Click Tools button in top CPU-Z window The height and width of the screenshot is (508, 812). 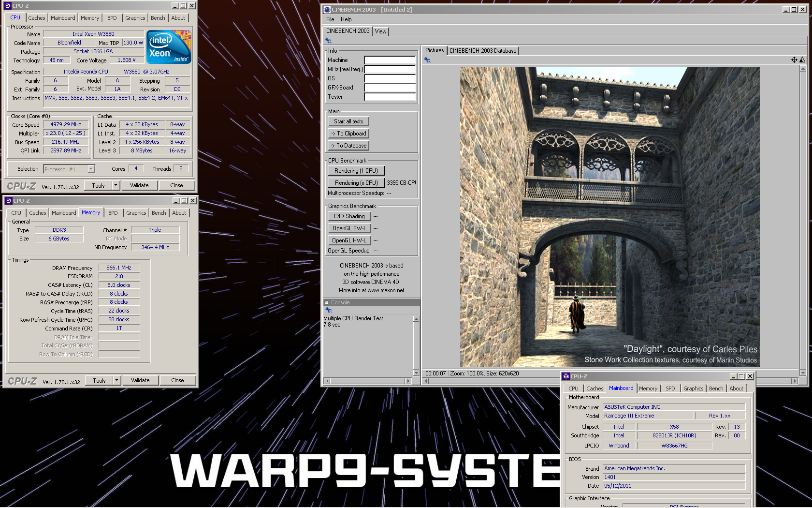(98, 185)
